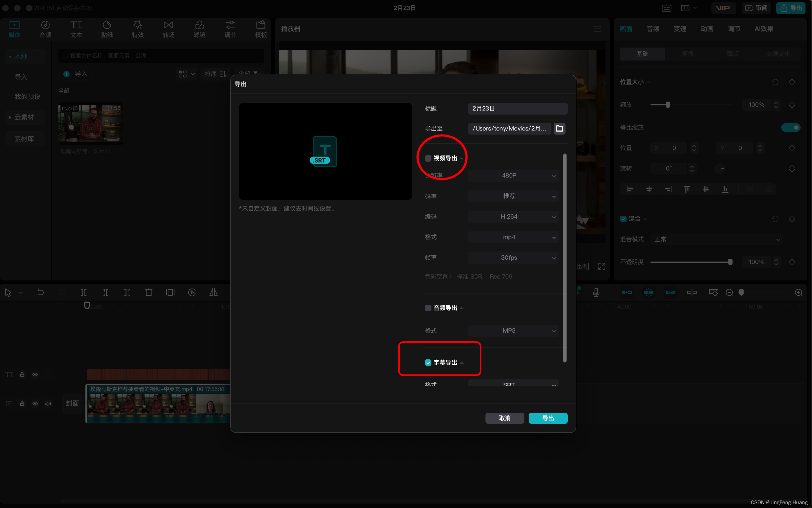This screenshot has height=508, width=812.
Task: Click the 取消 (Cancel) button
Action: click(x=504, y=418)
